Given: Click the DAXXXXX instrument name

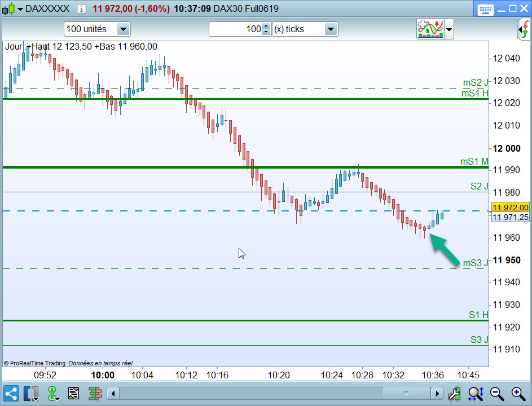Looking at the screenshot, I should point(47,8).
